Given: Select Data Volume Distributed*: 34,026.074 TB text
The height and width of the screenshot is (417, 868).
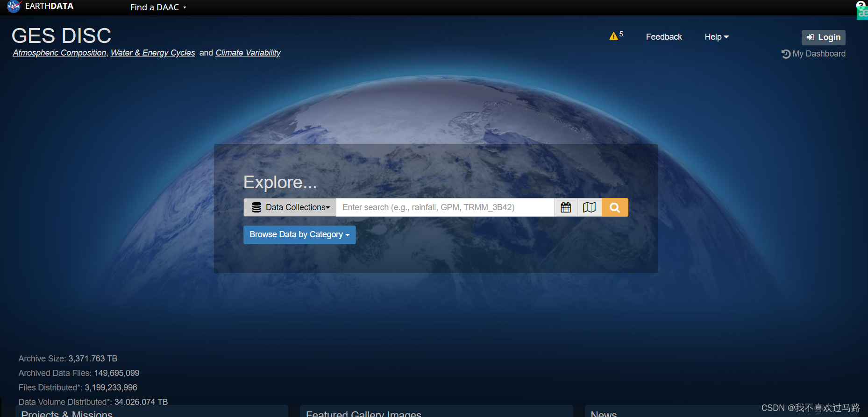Looking at the screenshot, I should point(93,402).
